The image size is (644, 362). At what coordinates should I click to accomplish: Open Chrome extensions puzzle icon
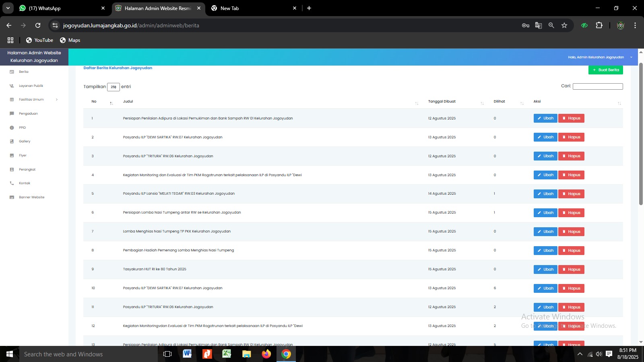(x=599, y=25)
